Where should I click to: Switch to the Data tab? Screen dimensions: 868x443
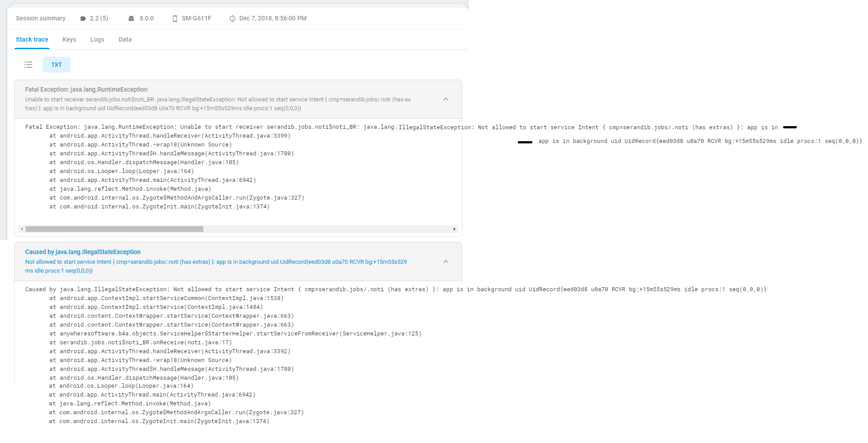[x=125, y=39]
